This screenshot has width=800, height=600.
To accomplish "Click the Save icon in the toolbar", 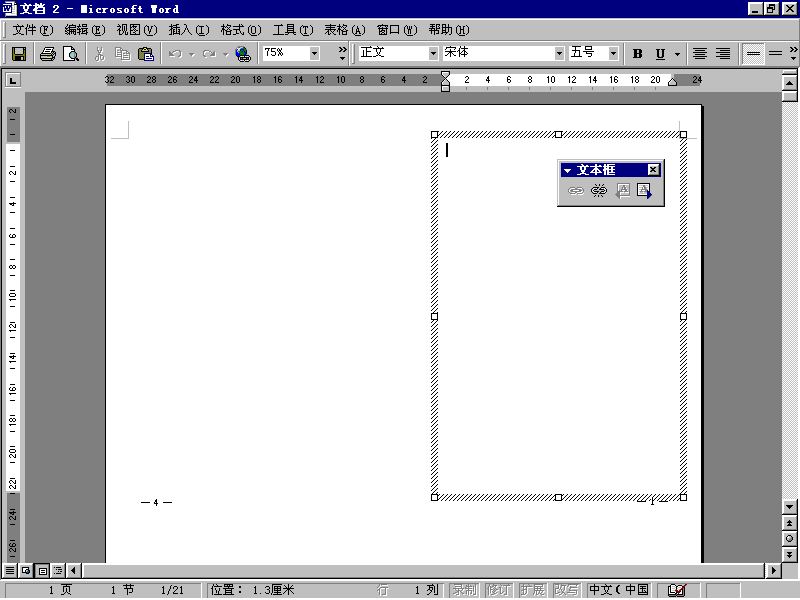I will pyautogui.click(x=19, y=54).
